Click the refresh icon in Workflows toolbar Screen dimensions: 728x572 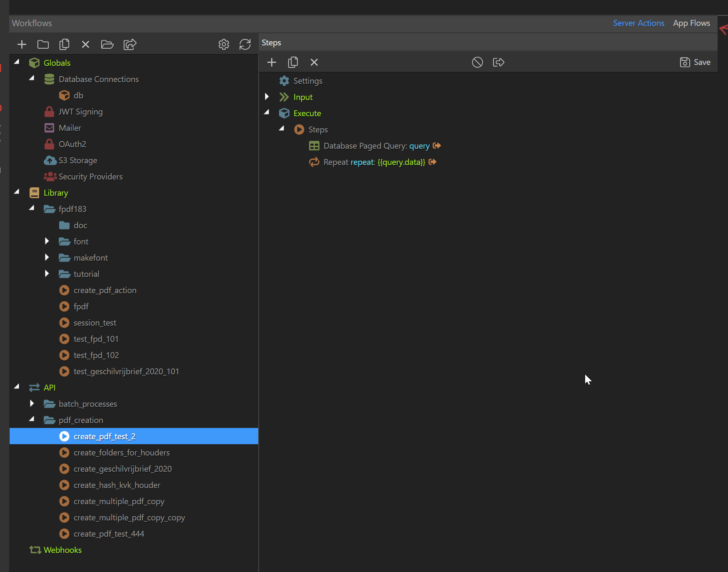[245, 44]
